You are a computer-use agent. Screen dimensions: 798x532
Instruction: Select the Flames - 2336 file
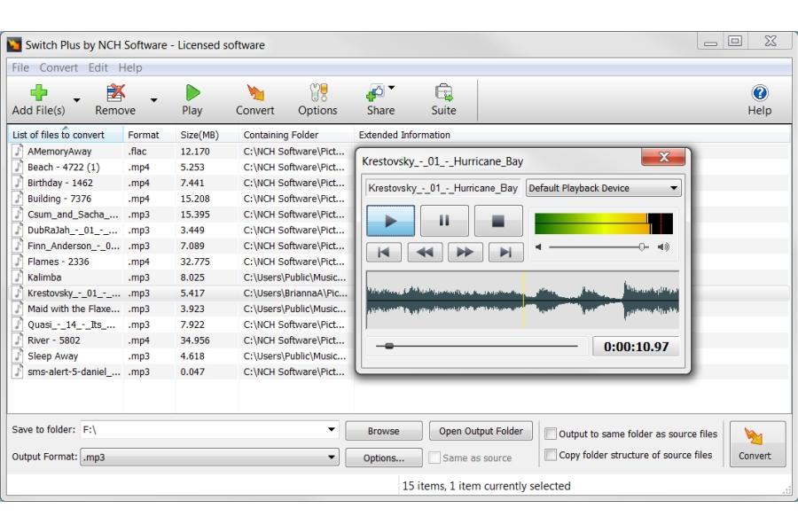pyautogui.click(x=58, y=262)
